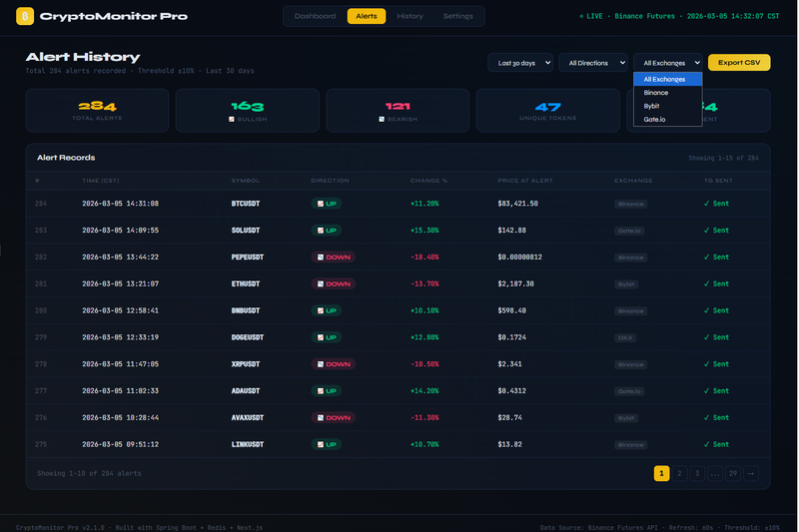Image resolution: width=799 pixels, height=532 pixels.
Task: Click the bullish chart icon in stats card
Action: pos(231,119)
